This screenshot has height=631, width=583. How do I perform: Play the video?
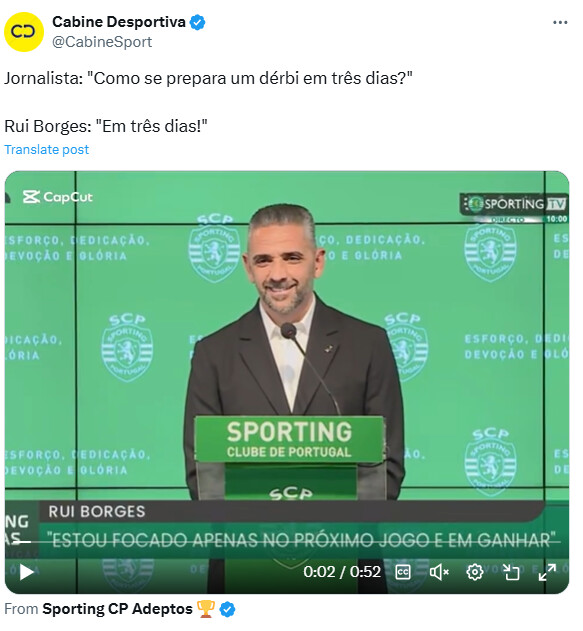pos(27,572)
